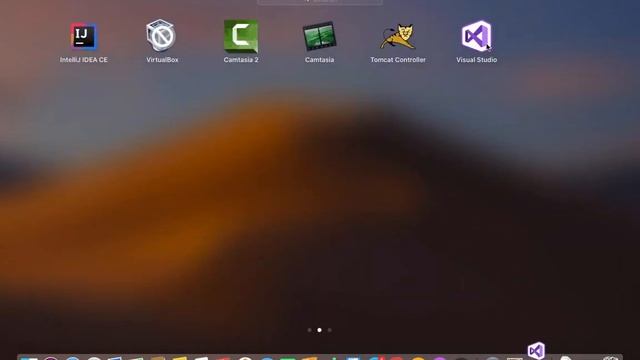Image resolution: width=640 pixels, height=360 pixels.
Task: Go to first Launchpad page dot
Action: pos(309,330)
